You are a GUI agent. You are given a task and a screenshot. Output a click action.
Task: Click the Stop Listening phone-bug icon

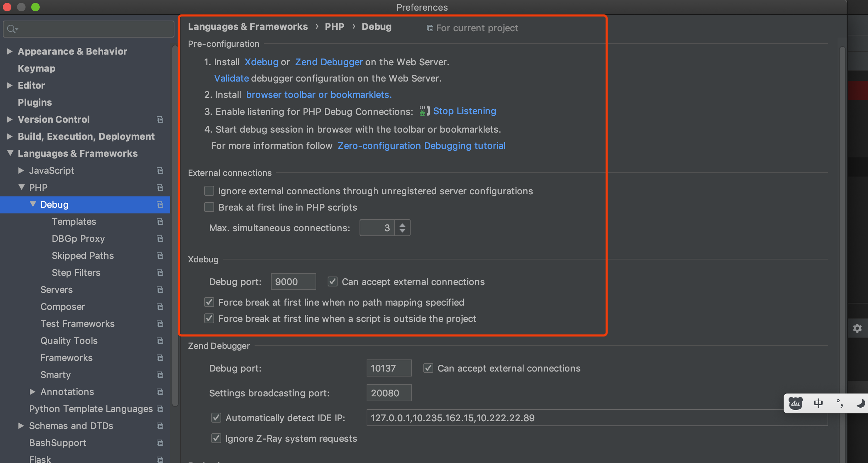click(424, 111)
